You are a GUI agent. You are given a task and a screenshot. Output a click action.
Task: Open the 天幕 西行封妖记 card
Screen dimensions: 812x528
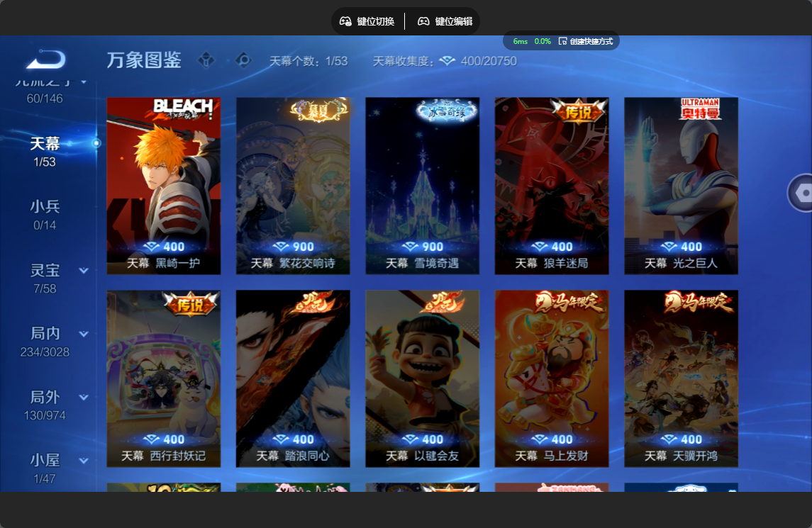tap(164, 379)
